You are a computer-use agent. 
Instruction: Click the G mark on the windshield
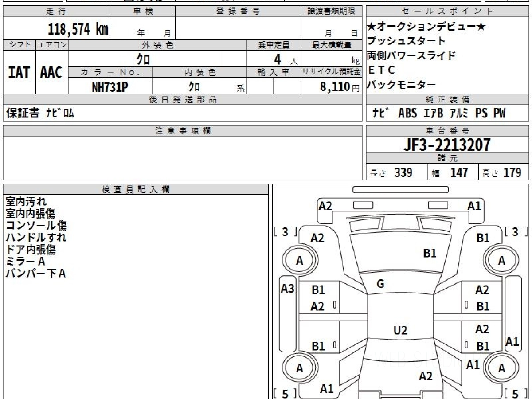(x=380, y=284)
